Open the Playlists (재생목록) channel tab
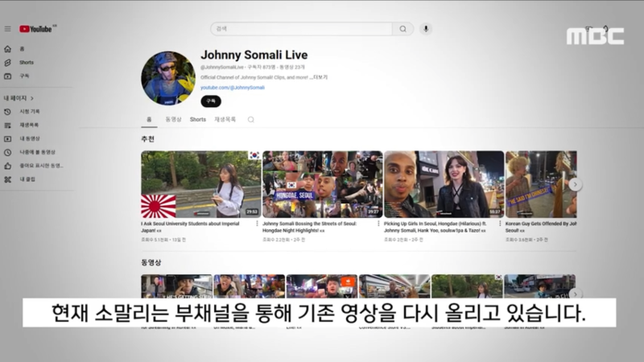644x362 pixels. pyautogui.click(x=225, y=120)
